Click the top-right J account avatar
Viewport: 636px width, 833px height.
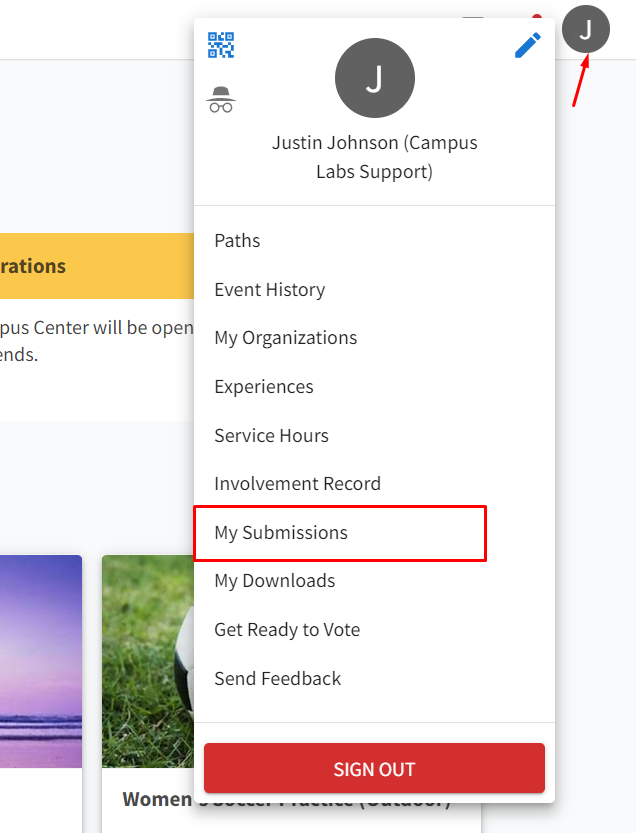click(x=586, y=29)
